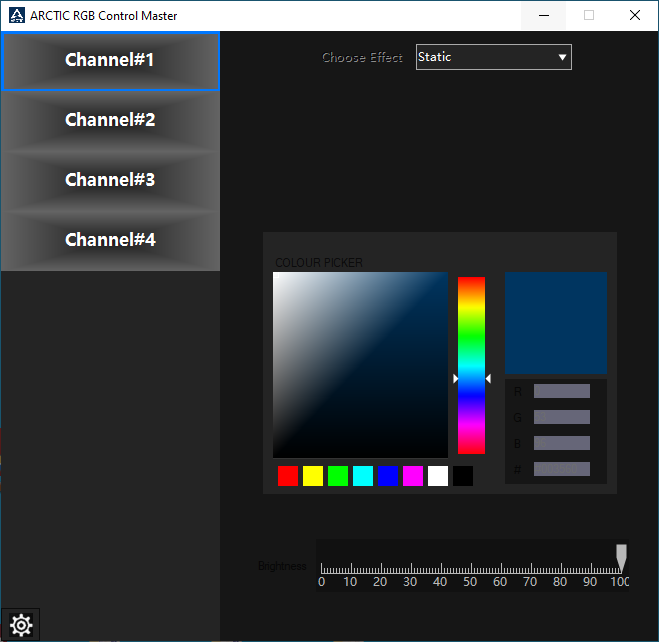The image size is (659, 642).
Task: Open the Choose Effect dropdown showing Static
Action: click(x=493, y=57)
